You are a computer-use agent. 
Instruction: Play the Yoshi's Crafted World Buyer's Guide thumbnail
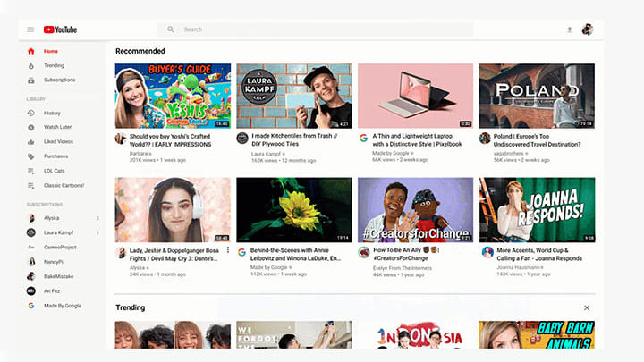pyautogui.click(x=173, y=96)
